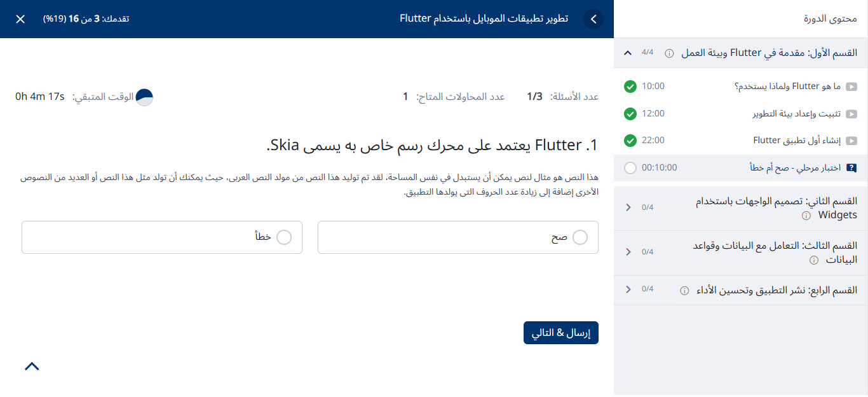Click the scroll-to-top chevron at bottom left
This screenshot has width=868, height=397.
(32, 366)
